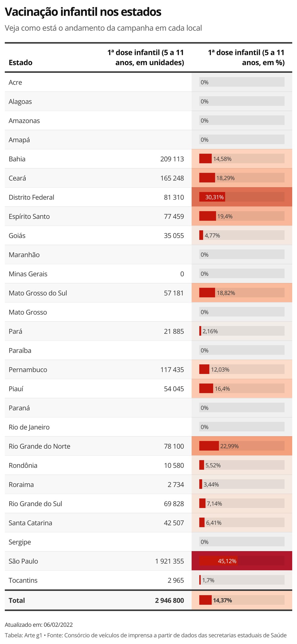Image resolution: width=297 pixels, height=644 pixels.
Task: Click the Bahia 14,58% percentage bar
Action: coord(241,159)
